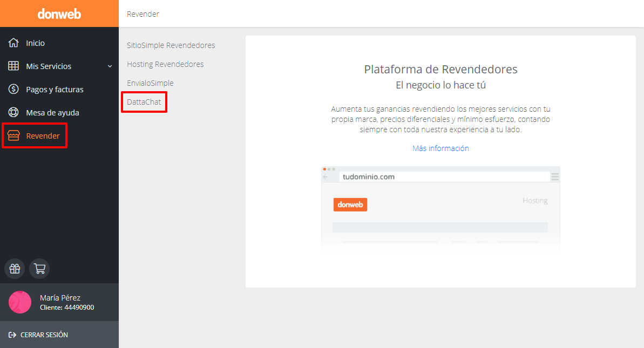Click the back arrow in browser illustration

(x=326, y=177)
